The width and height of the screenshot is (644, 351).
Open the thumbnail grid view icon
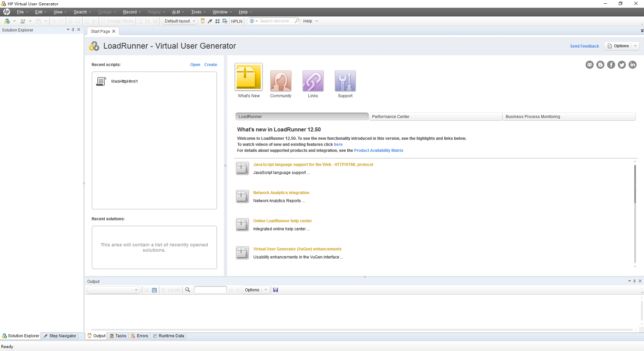[x=217, y=21]
